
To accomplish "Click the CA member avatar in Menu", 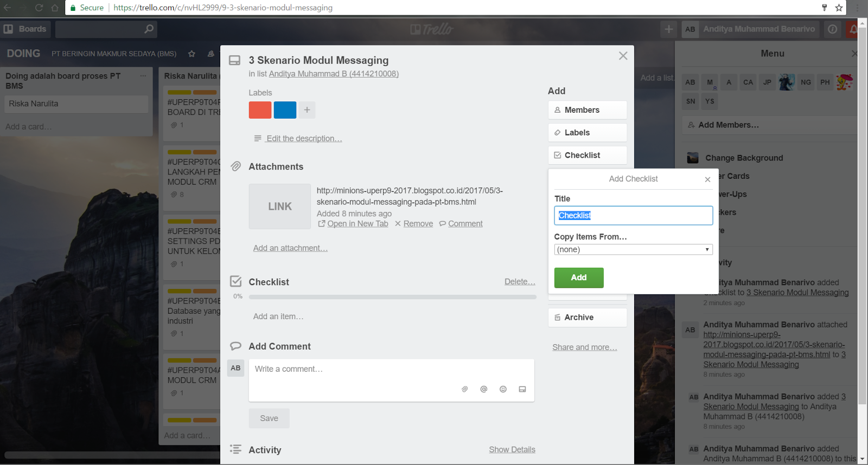I will 748,82.
